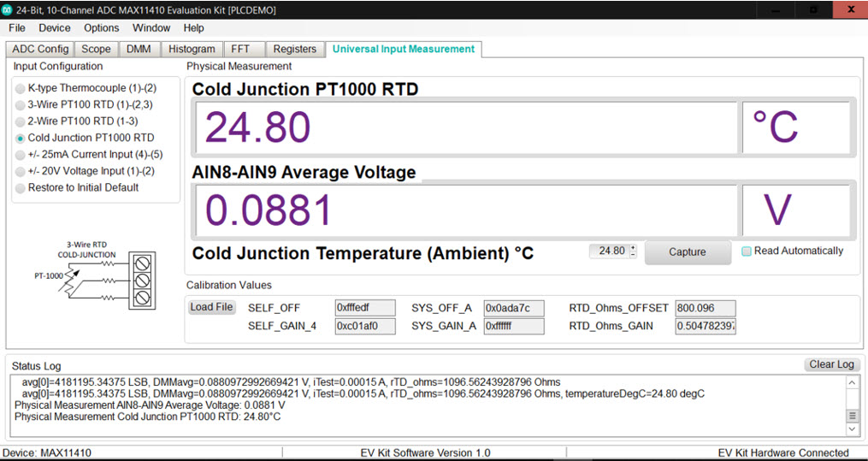Open the Window menu

coord(151,27)
